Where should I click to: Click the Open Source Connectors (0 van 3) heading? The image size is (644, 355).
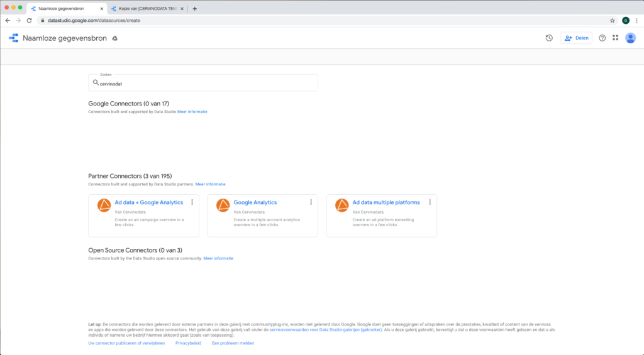coord(135,250)
